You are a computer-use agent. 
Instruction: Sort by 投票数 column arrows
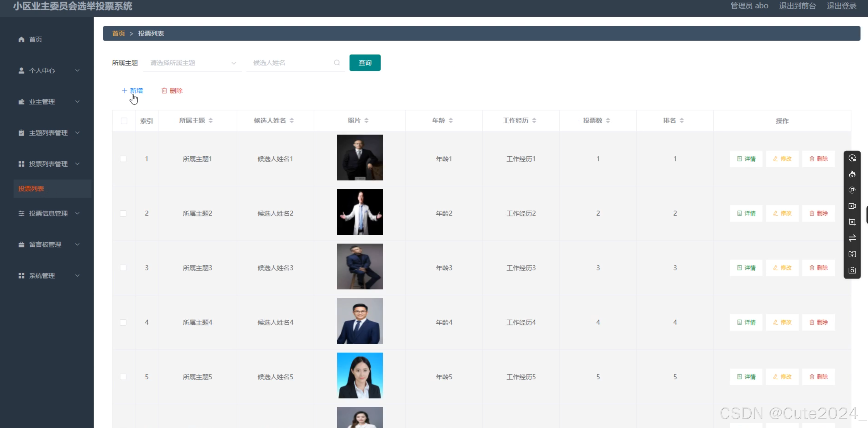[608, 121]
